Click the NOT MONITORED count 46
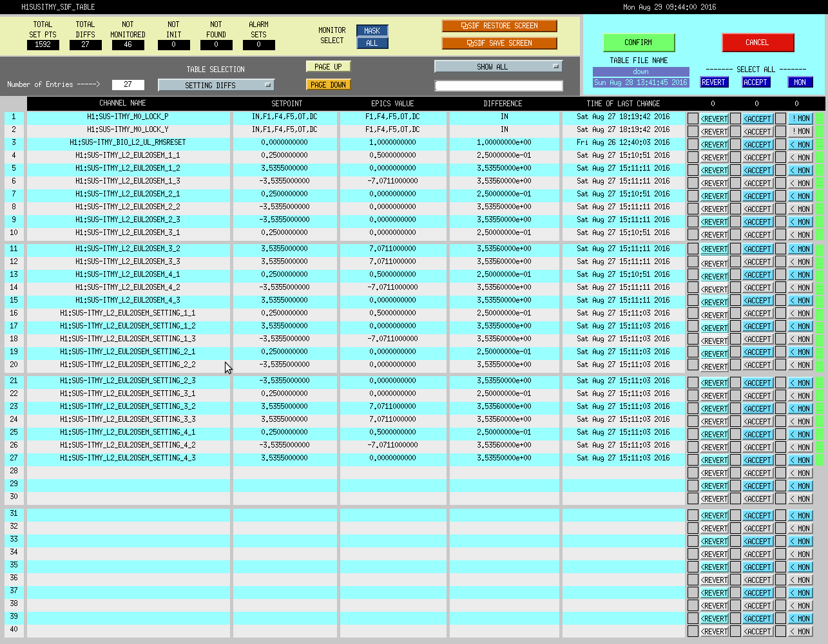This screenshot has height=644, width=828. pos(128,44)
